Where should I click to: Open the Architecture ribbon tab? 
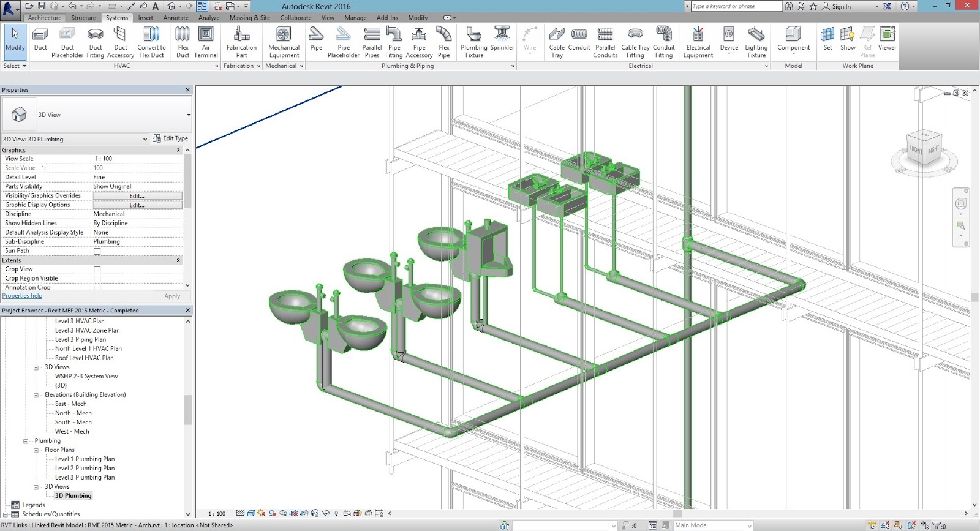click(x=45, y=18)
